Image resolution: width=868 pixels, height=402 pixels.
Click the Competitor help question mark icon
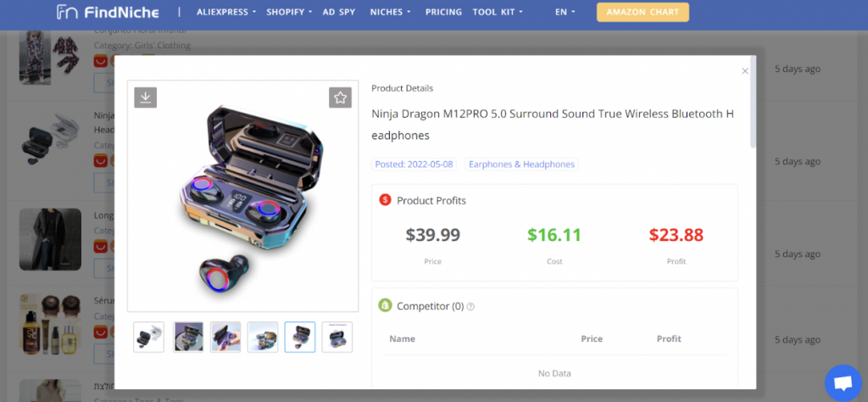point(471,306)
